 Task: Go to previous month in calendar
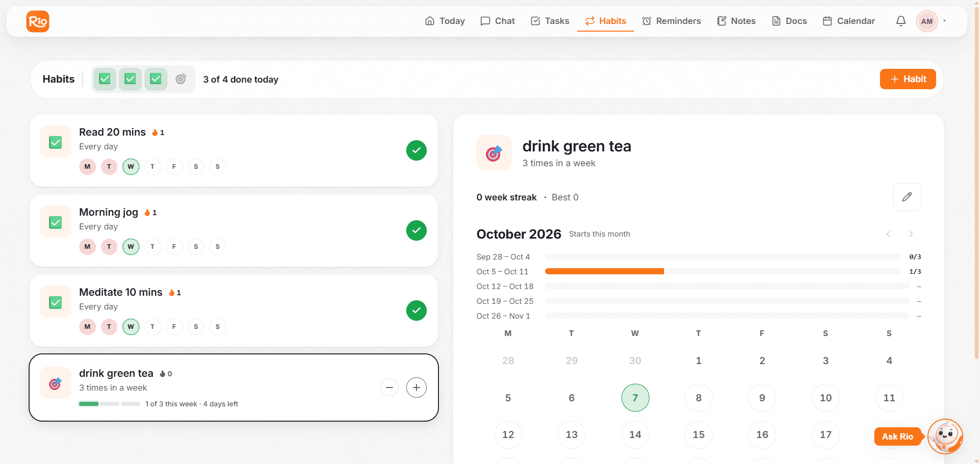888,234
